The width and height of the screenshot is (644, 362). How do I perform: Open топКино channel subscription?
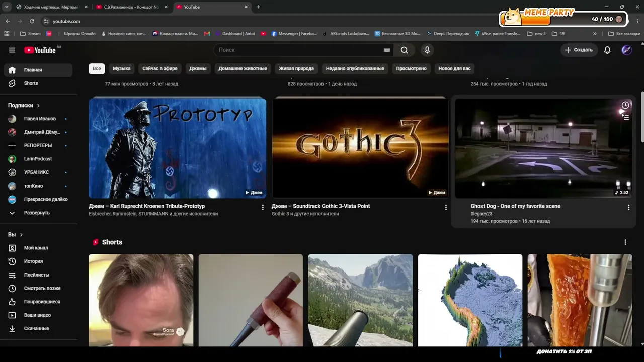click(38, 186)
